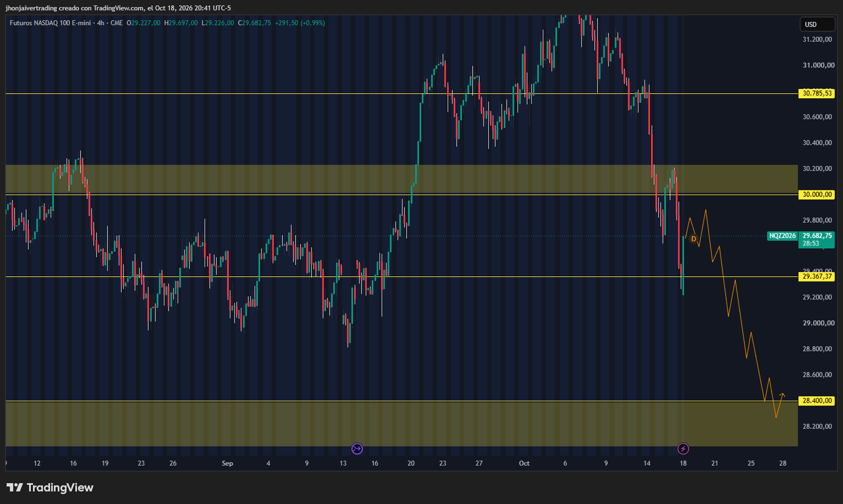Viewport: 843px width, 504px height.
Task: Click the Futuros NASDAQ 100 E-mini symbol title
Action: pos(51,23)
